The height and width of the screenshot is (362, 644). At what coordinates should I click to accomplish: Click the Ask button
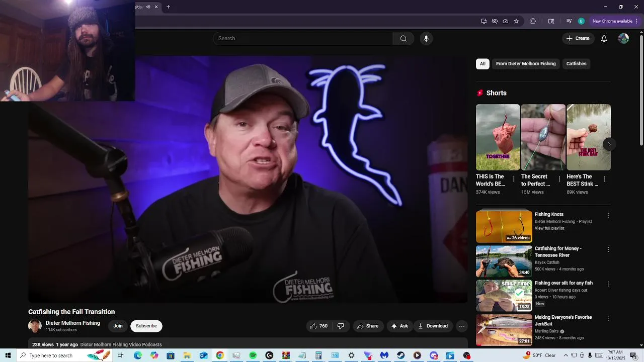[x=399, y=326]
